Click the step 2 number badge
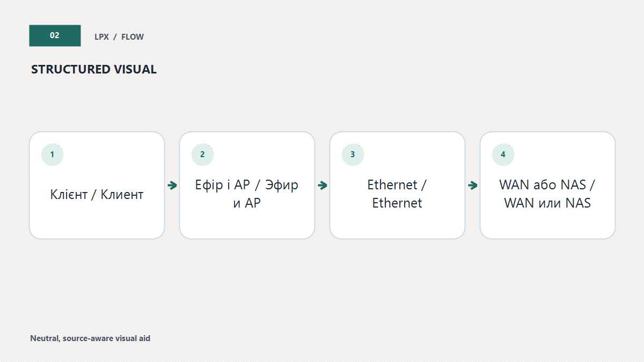Image resolution: width=644 pixels, height=362 pixels. point(202,154)
